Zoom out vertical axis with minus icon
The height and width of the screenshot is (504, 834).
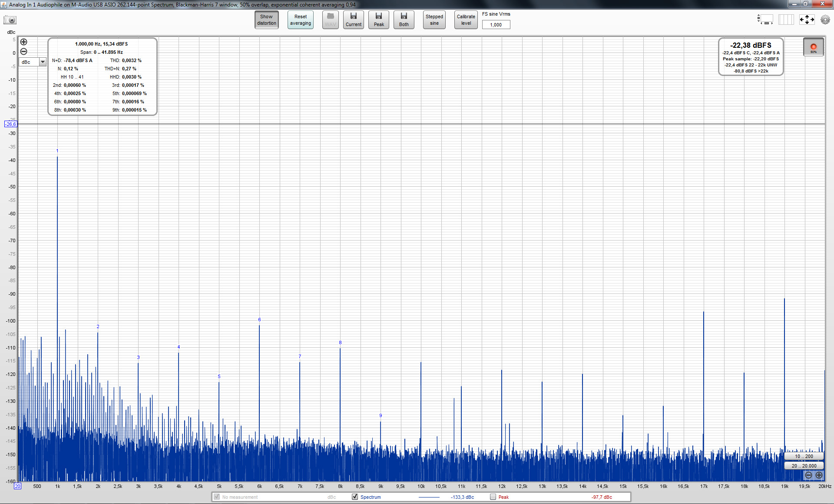[24, 51]
